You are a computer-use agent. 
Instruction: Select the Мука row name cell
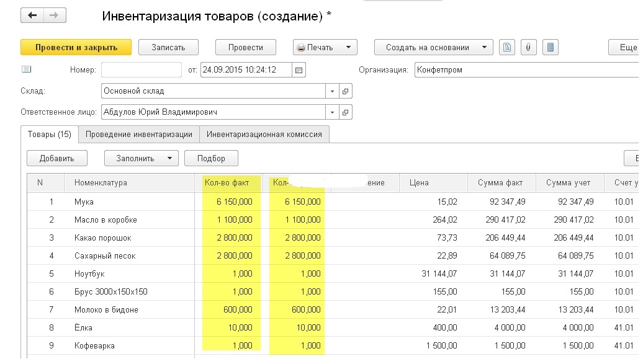(129, 202)
